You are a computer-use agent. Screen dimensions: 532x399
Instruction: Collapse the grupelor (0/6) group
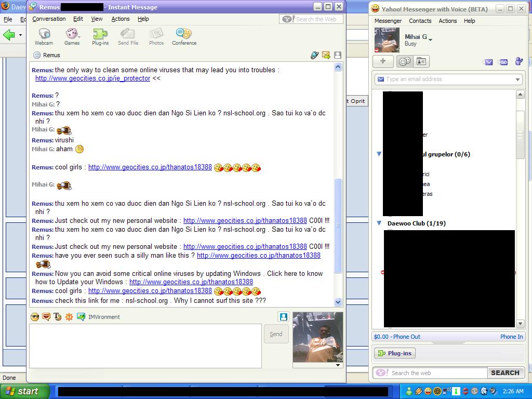tap(379, 154)
